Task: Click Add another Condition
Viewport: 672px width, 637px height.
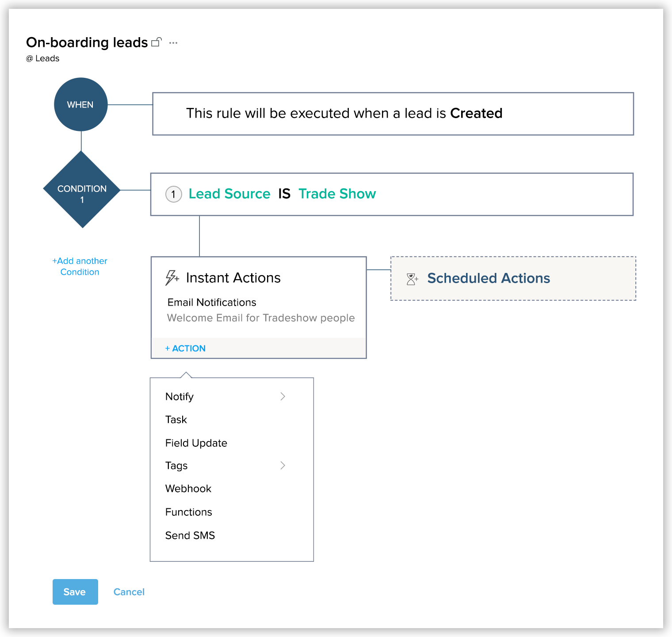Action: [x=80, y=266]
